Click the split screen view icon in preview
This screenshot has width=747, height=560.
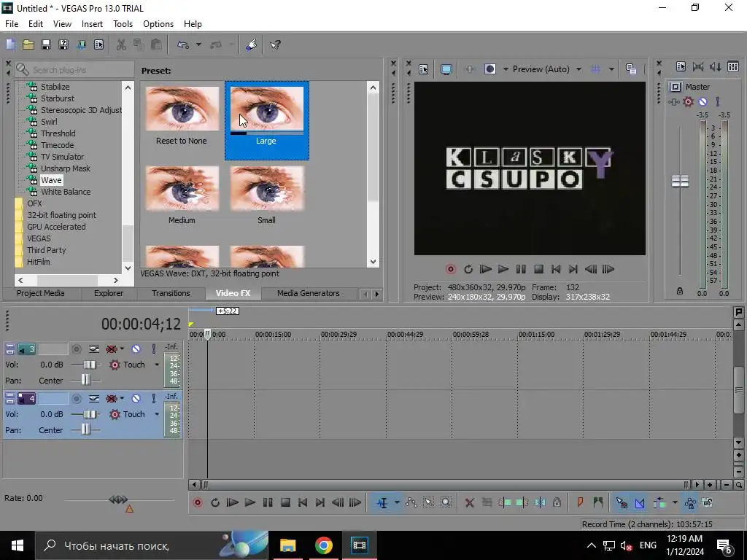click(x=490, y=69)
